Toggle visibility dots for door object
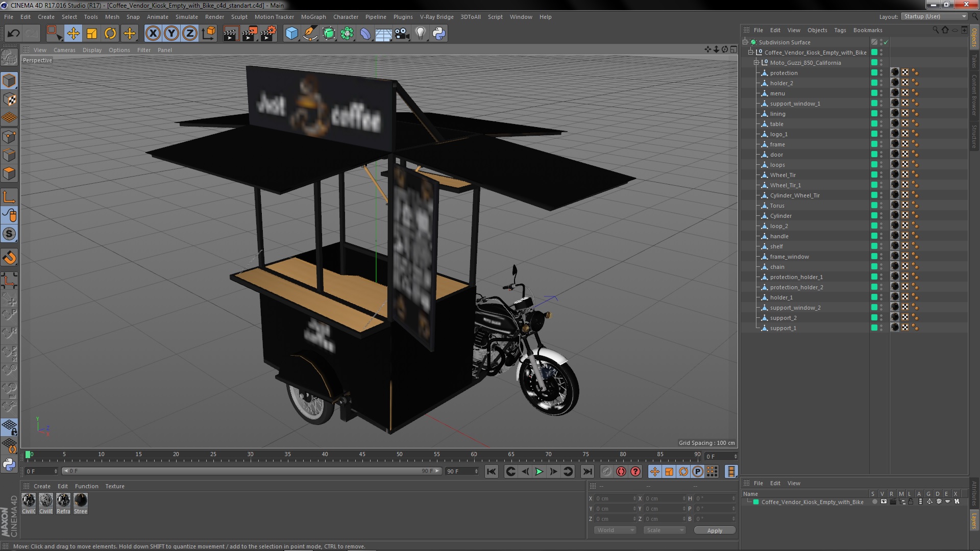Image resolution: width=980 pixels, height=551 pixels. tap(881, 154)
